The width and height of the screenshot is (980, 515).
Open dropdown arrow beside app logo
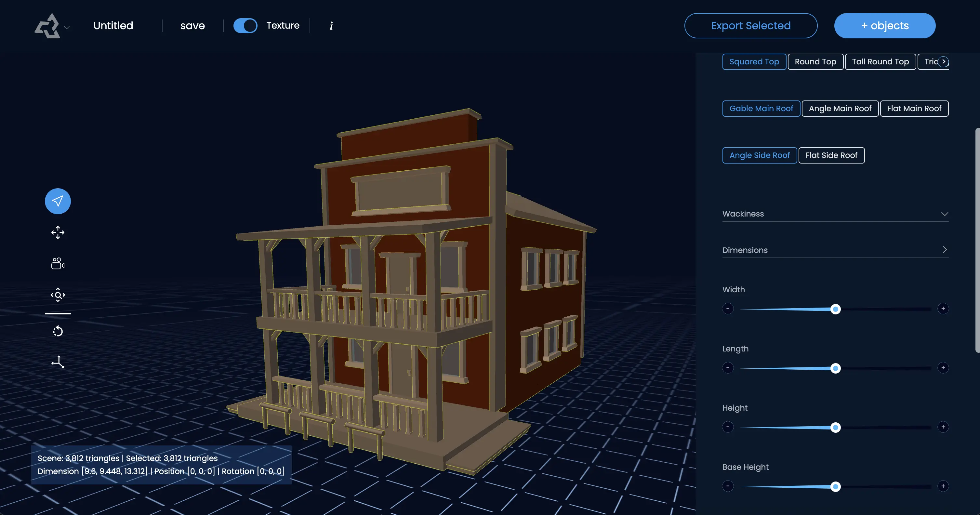coord(67,28)
